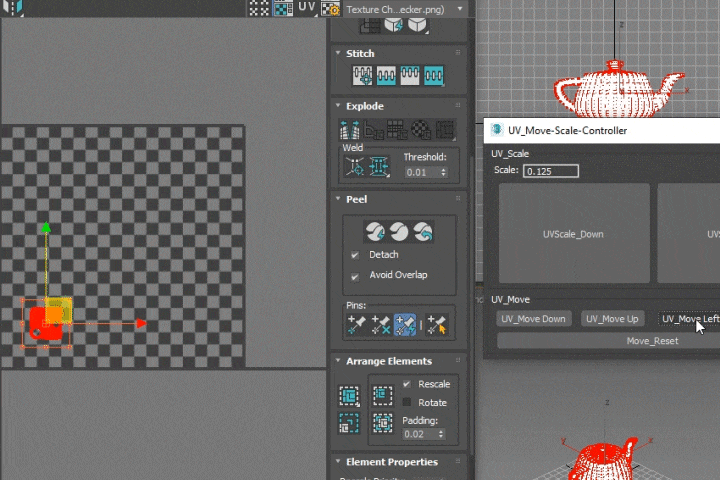Click the Weld Threshold value field

[421, 172]
